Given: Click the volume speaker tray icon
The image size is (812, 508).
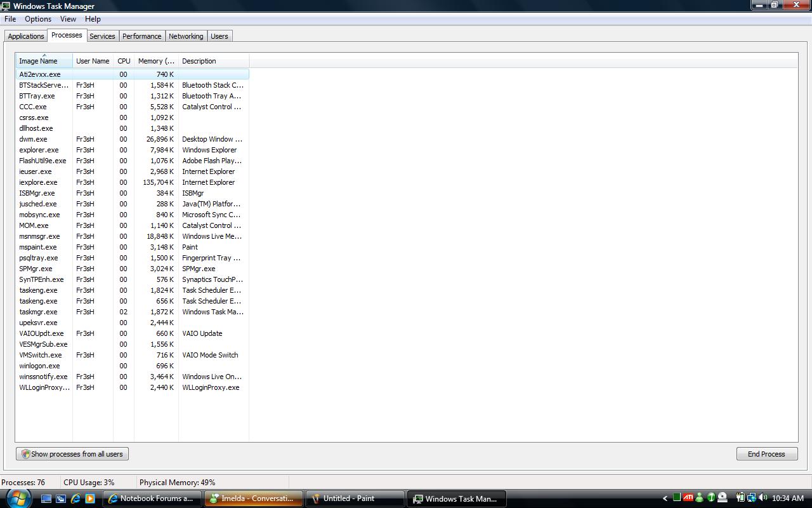Looking at the screenshot, I should click(x=763, y=498).
